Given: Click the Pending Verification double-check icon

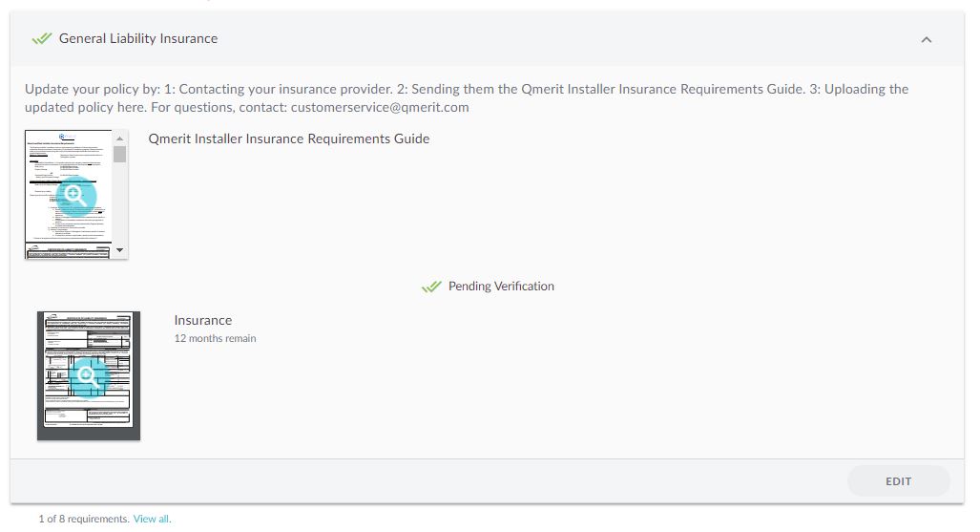Looking at the screenshot, I should [x=431, y=287].
